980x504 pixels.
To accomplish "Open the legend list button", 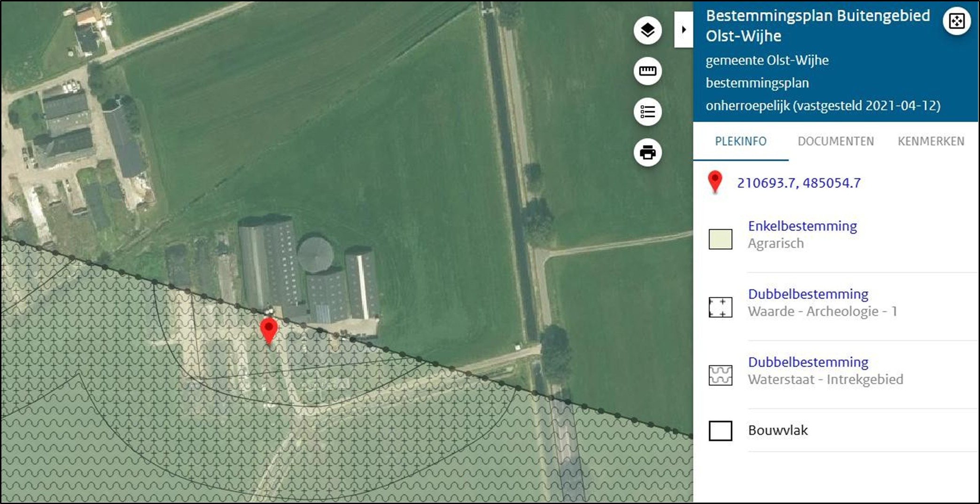I will point(647,112).
